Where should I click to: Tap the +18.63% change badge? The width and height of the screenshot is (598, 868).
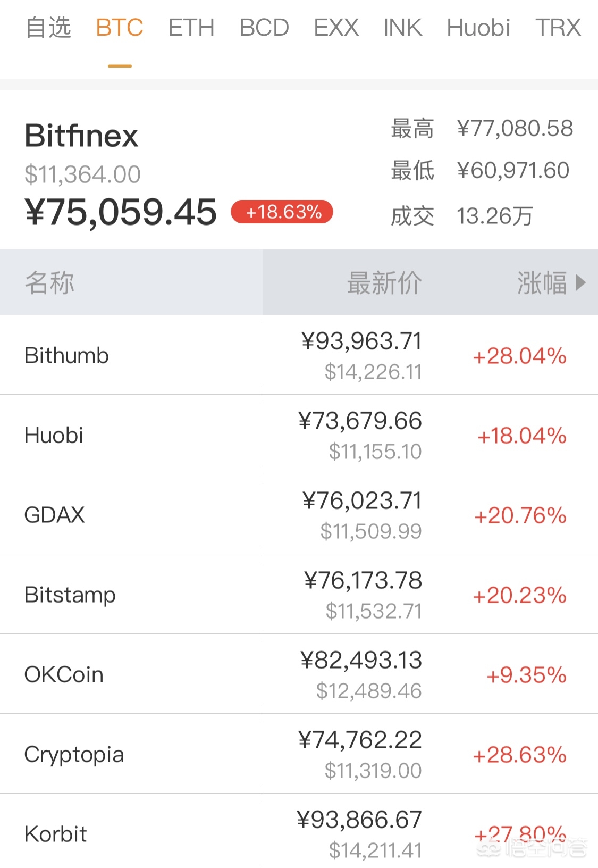(x=282, y=212)
